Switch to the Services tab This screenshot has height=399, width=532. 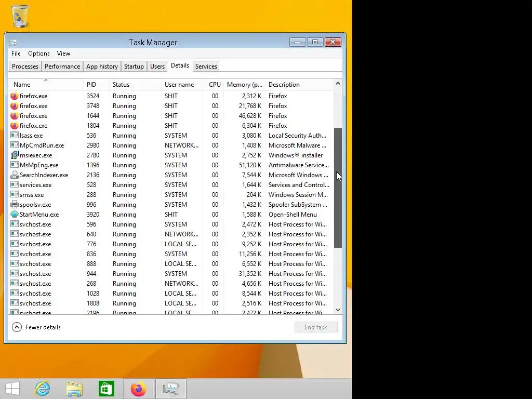coord(206,66)
